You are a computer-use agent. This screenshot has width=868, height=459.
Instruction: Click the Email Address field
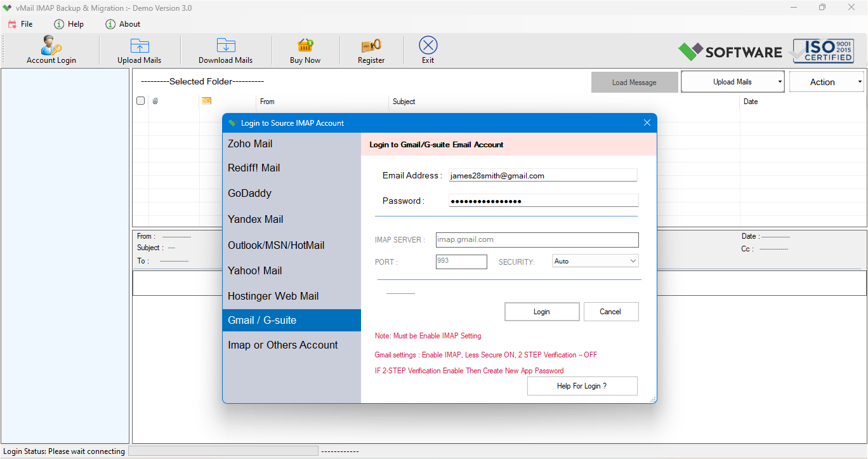543,176
